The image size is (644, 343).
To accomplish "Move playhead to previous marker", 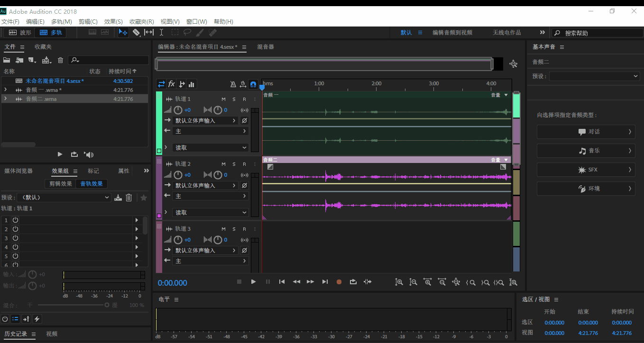I will click(x=282, y=282).
